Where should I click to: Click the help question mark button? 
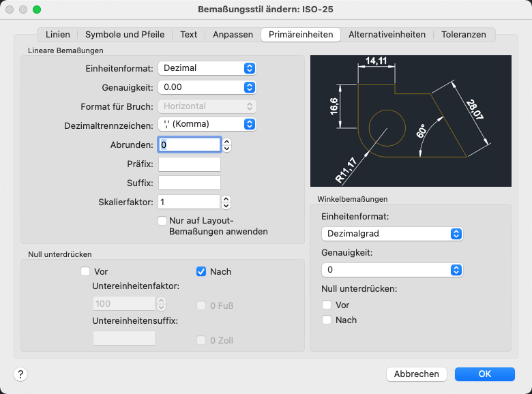[x=20, y=374]
